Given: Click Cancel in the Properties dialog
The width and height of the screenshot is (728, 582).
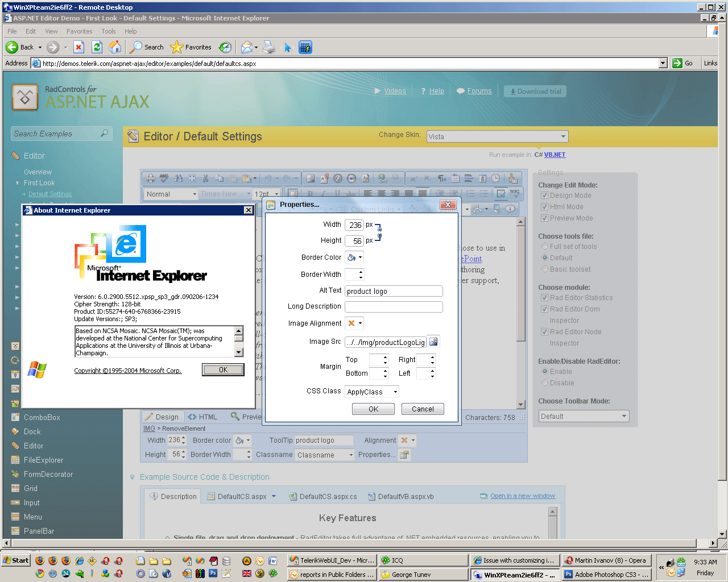Looking at the screenshot, I should [x=423, y=409].
